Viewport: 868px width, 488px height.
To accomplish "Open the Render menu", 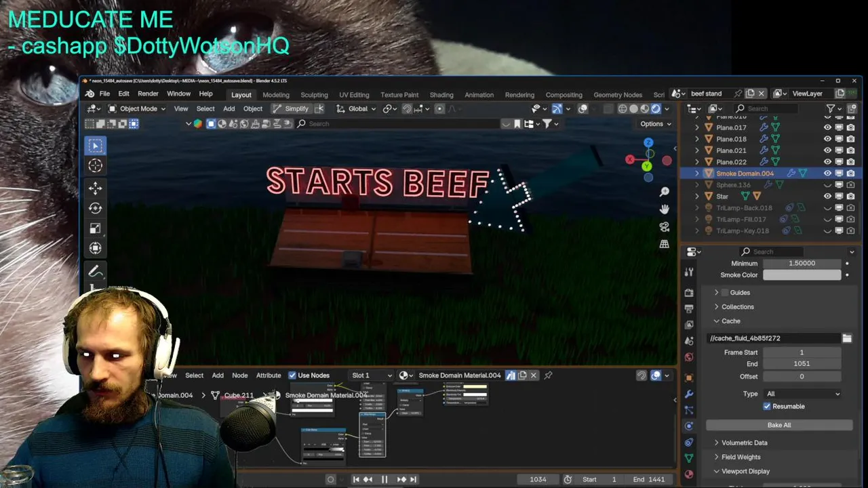I will pos(148,94).
